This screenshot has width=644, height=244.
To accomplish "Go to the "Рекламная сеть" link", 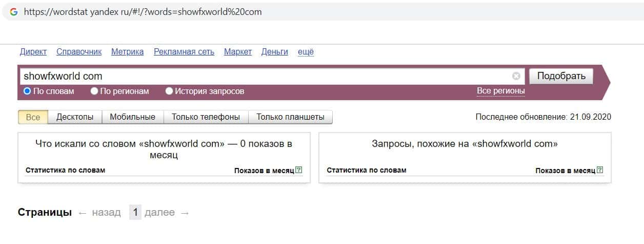I will [184, 52].
